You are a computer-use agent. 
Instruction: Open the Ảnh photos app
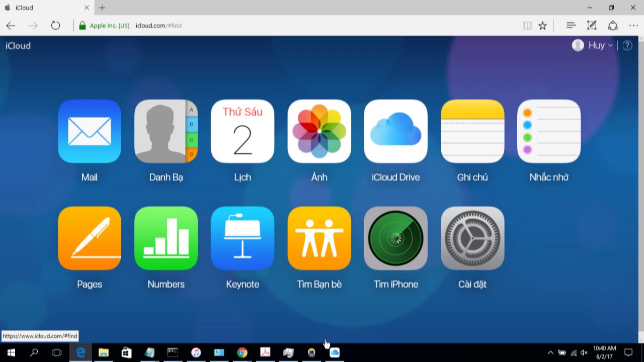coord(319,131)
